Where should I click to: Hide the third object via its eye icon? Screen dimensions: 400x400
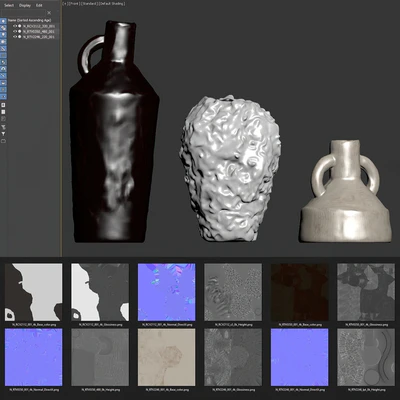15,37
